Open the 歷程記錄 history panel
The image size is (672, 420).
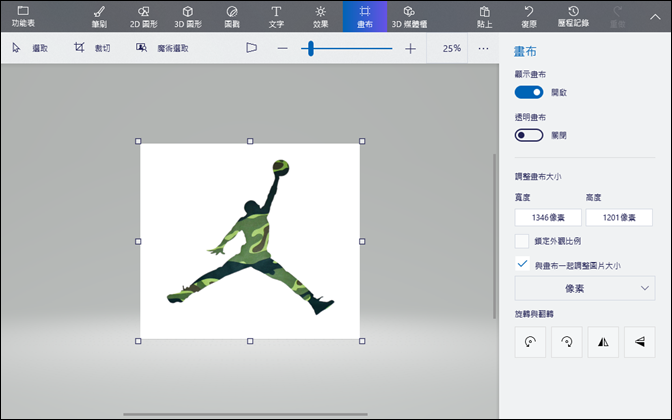click(x=573, y=16)
